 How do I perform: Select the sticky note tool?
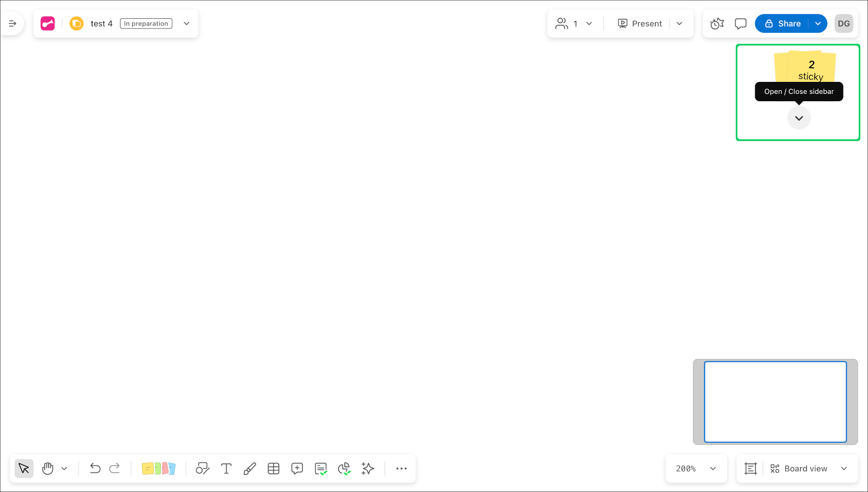[x=159, y=468]
